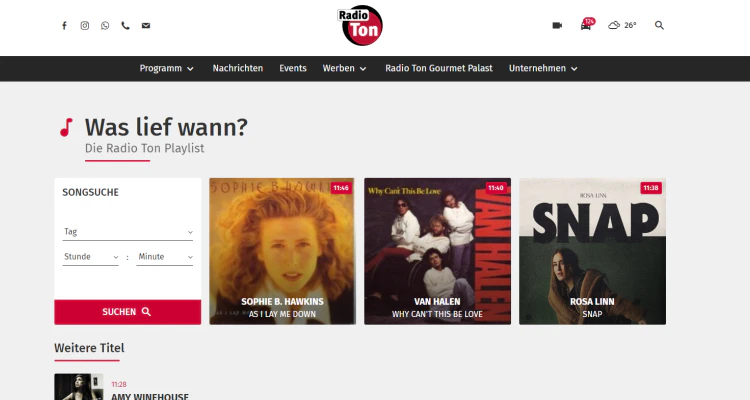This screenshot has width=750, height=400.
Task: Expand the Unternehmen menu chevron
Action: [574, 69]
